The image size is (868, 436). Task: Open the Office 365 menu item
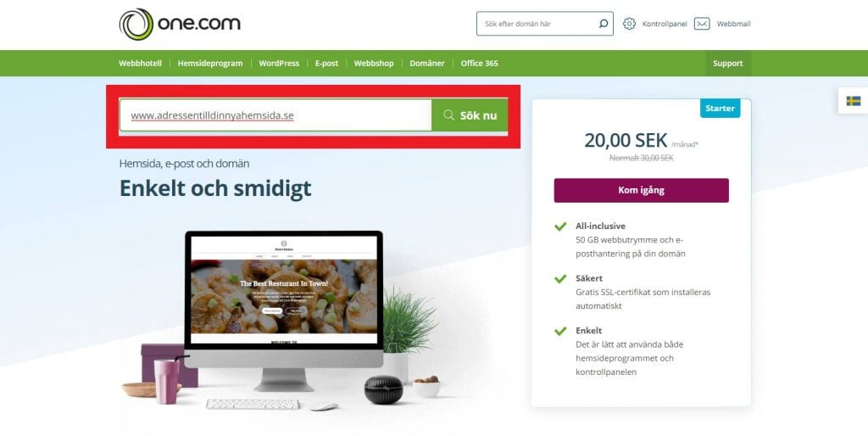click(x=480, y=63)
